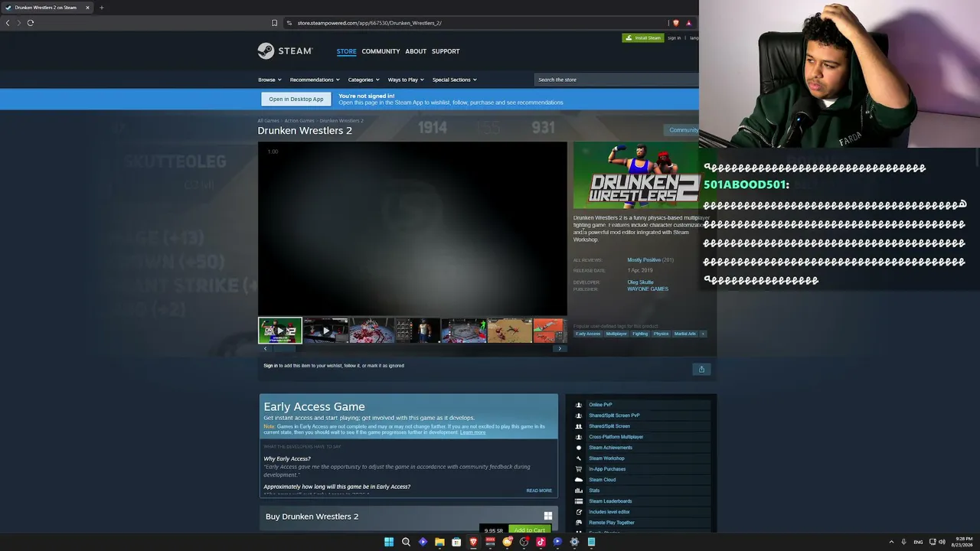
Task: Expand the Browse dropdown menu
Action: [x=269, y=80]
